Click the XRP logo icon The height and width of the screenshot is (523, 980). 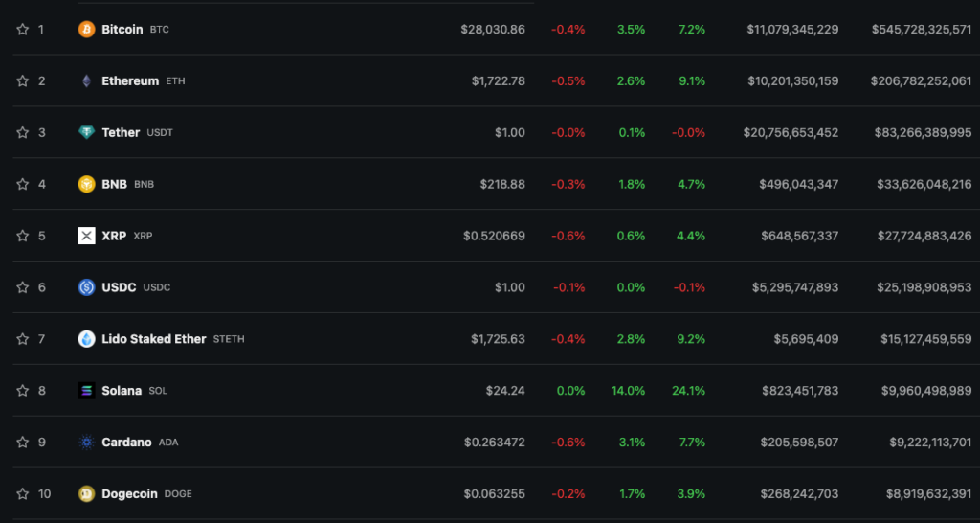86,236
